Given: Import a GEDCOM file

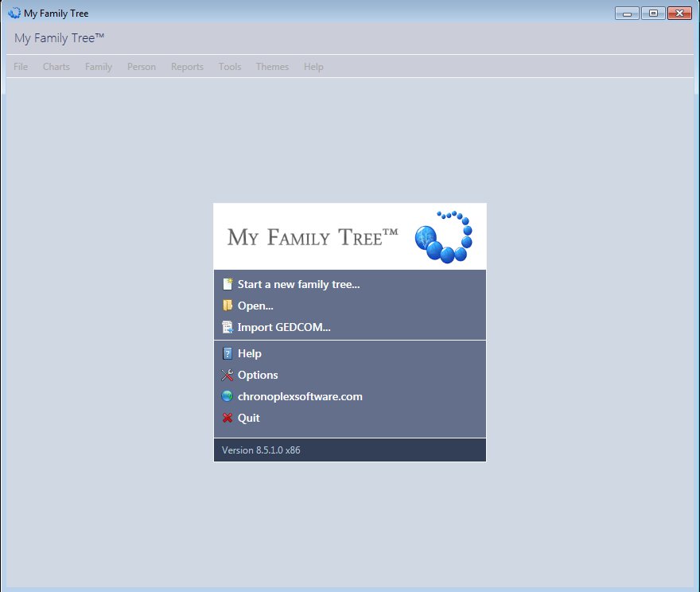Looking at the screenshot, I should coord(284,327).
